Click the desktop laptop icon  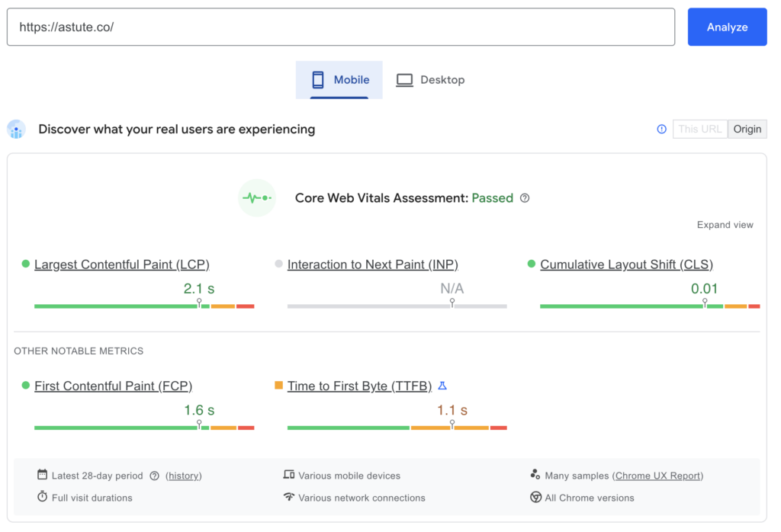coord(404,80)
